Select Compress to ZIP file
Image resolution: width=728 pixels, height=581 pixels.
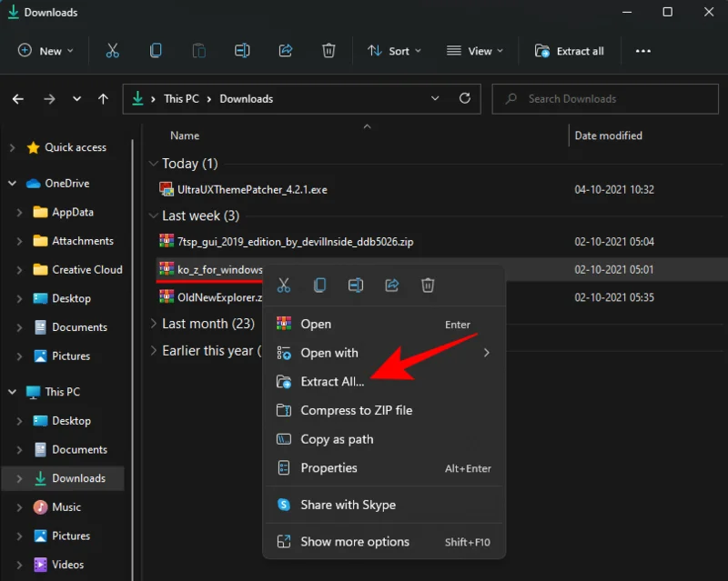pos(356,410)
